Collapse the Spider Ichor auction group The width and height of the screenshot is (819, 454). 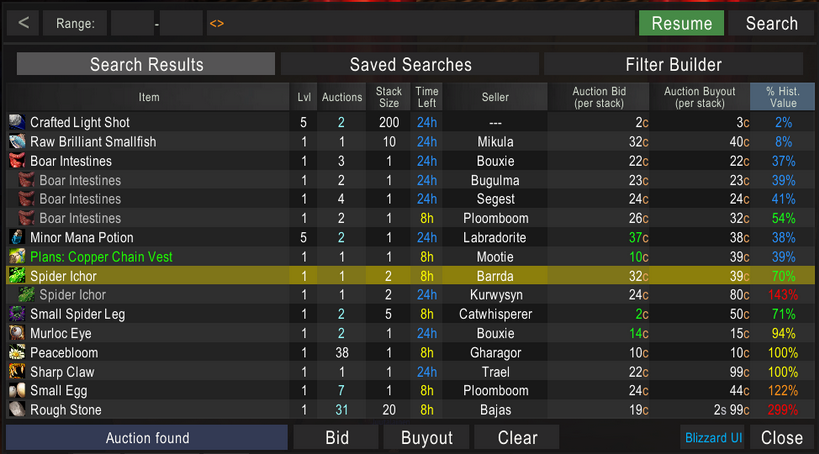pos(17,276)
